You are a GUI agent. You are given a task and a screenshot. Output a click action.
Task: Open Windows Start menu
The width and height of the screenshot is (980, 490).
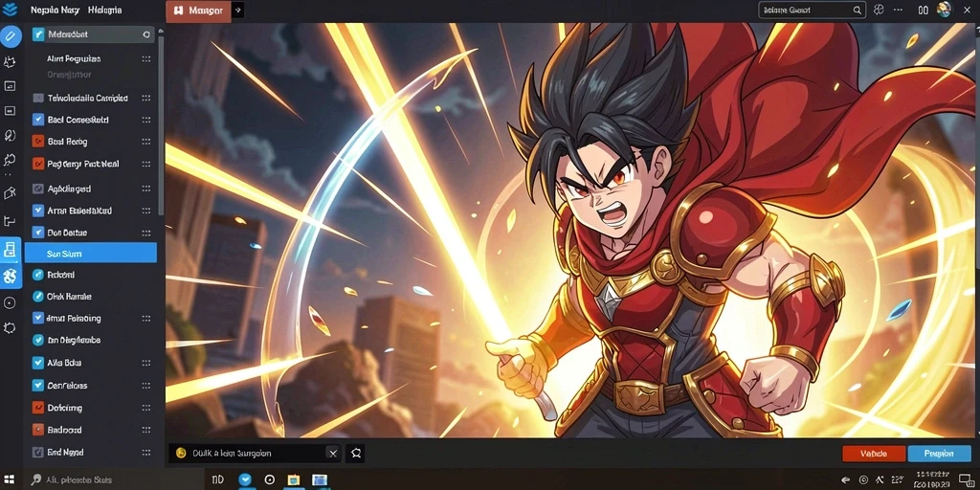coord(10,479)
